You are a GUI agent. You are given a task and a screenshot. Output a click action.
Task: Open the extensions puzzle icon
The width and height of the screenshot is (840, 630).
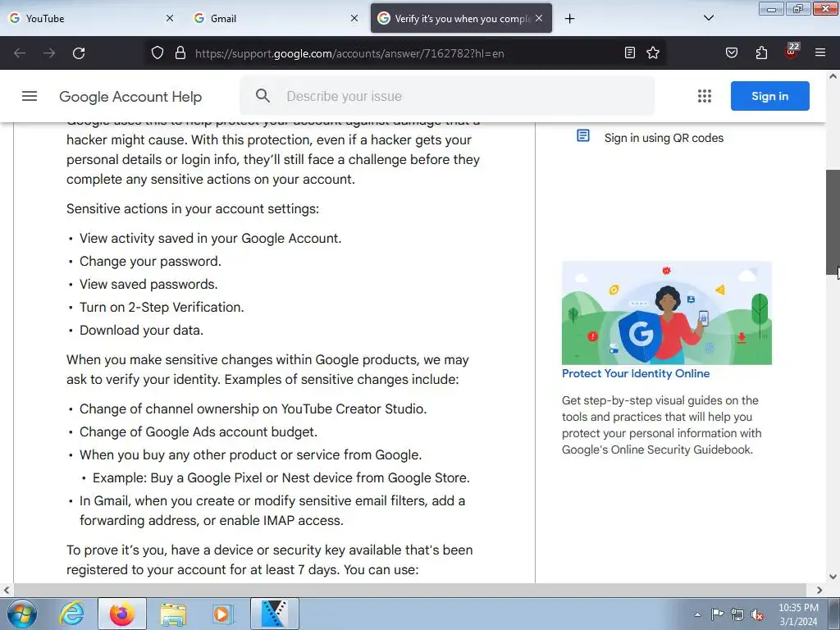click(762, 52)
